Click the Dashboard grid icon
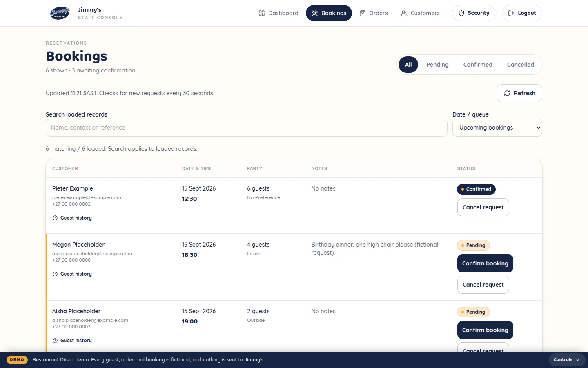588x368 pixels. tap(262, 13)
